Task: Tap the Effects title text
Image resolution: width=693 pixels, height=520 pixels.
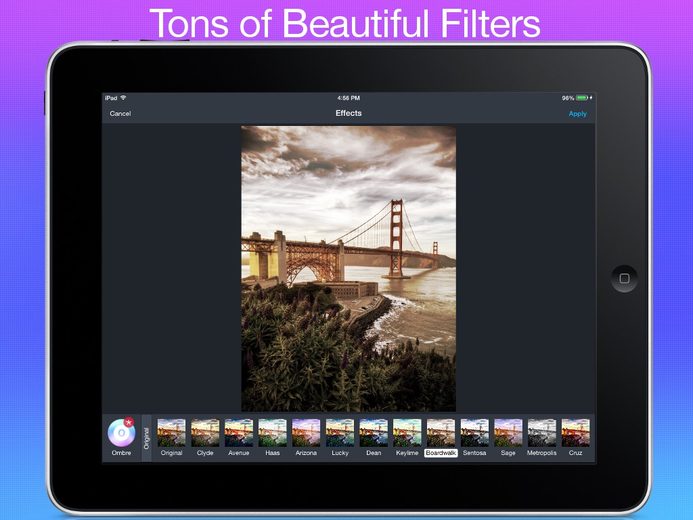Action: coord(348,113)
